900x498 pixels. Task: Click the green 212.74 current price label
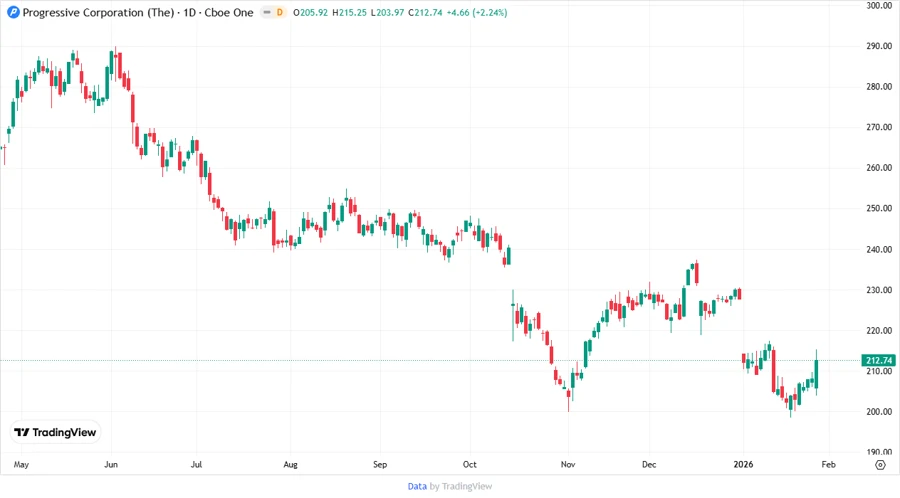878,360
